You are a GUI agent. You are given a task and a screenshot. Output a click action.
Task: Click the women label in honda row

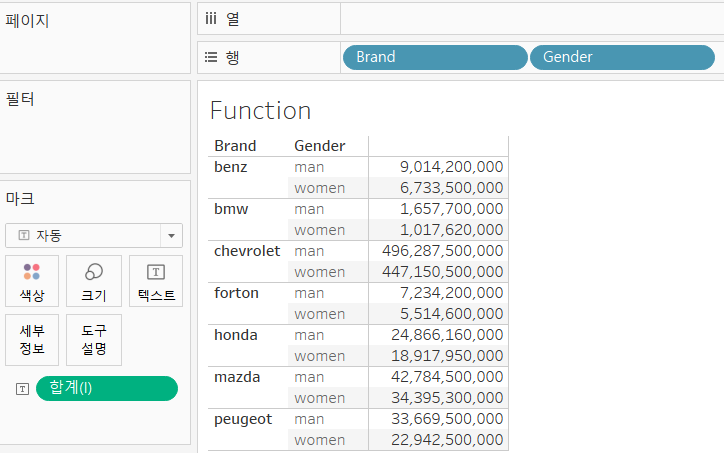320,356
